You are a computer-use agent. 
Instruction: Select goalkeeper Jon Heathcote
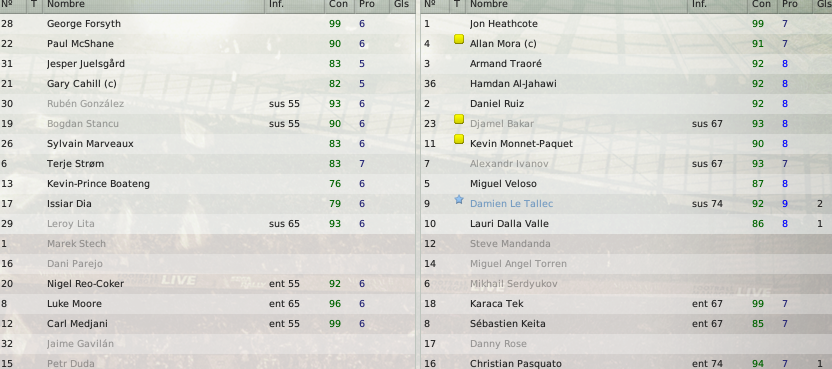click(626, 24)
